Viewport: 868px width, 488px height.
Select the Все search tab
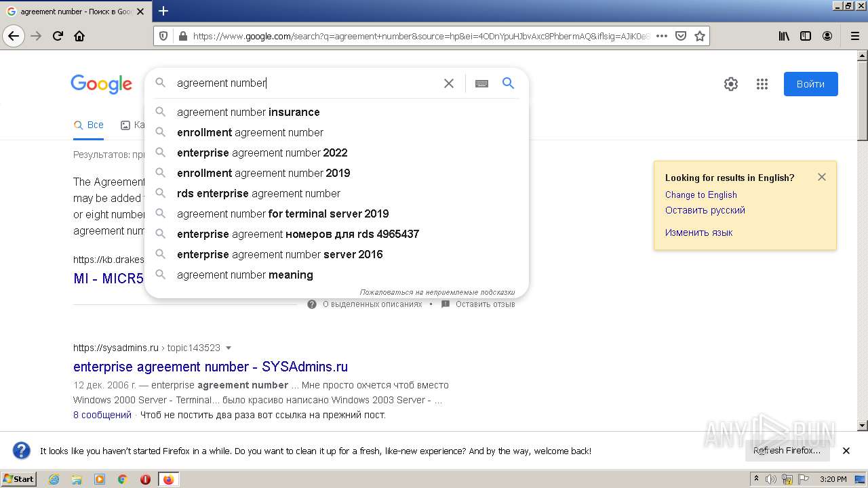[x=89, y=125]
